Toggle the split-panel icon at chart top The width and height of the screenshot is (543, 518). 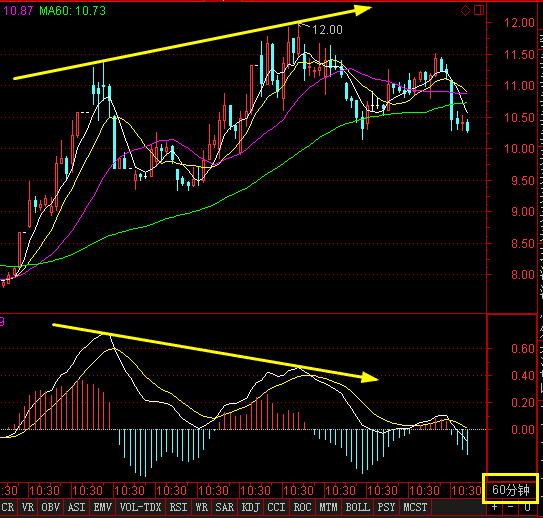click(479, 10)
